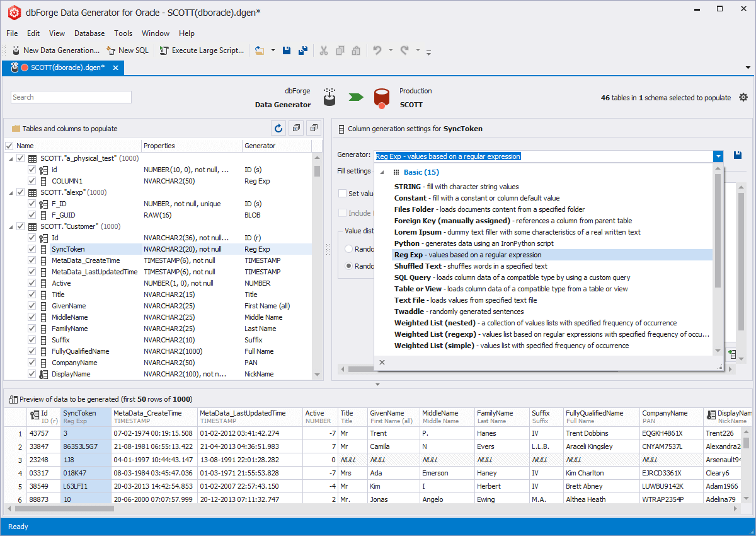
Task: Click the Execute Large Script icon
Action: click(165, 50)
